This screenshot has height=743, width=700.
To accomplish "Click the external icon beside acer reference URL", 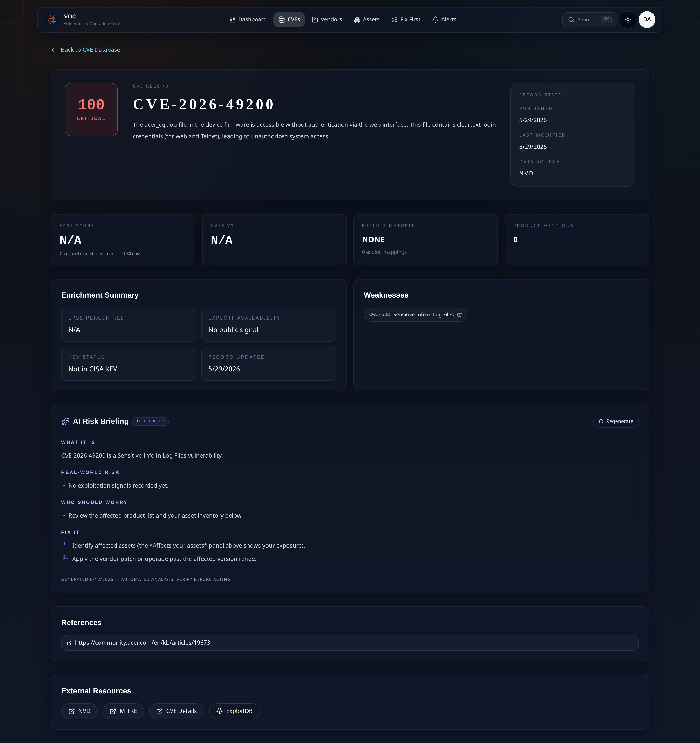I will click(x=69, y=643).
